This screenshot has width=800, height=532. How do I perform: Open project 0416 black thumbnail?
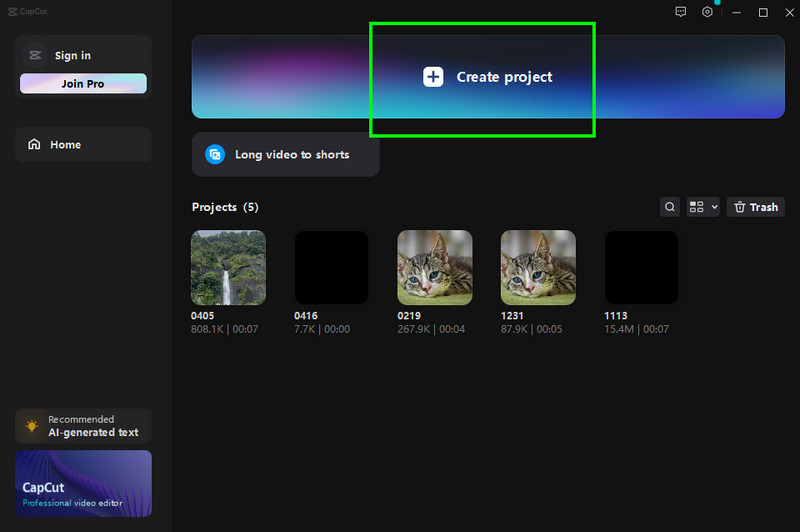click(x=331, y=267)
